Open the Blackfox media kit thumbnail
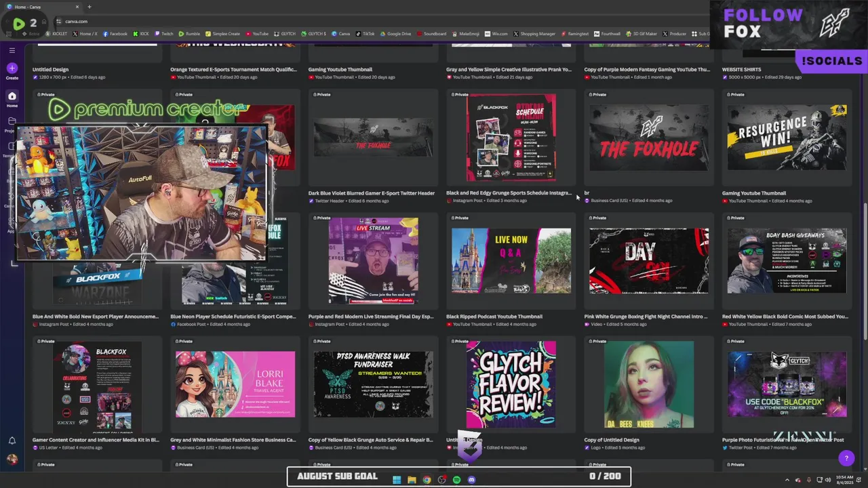Viewport: 868px width, 488px height. point(98,384)
